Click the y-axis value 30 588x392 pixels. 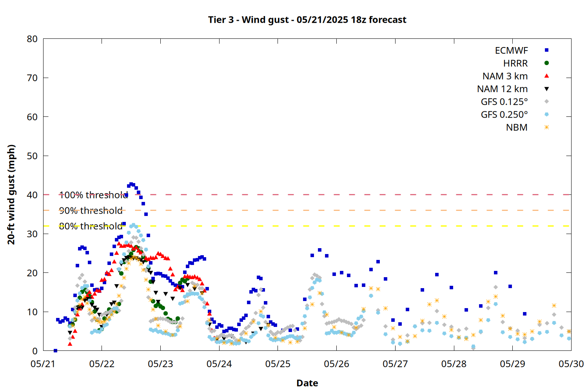pos(33,234)
